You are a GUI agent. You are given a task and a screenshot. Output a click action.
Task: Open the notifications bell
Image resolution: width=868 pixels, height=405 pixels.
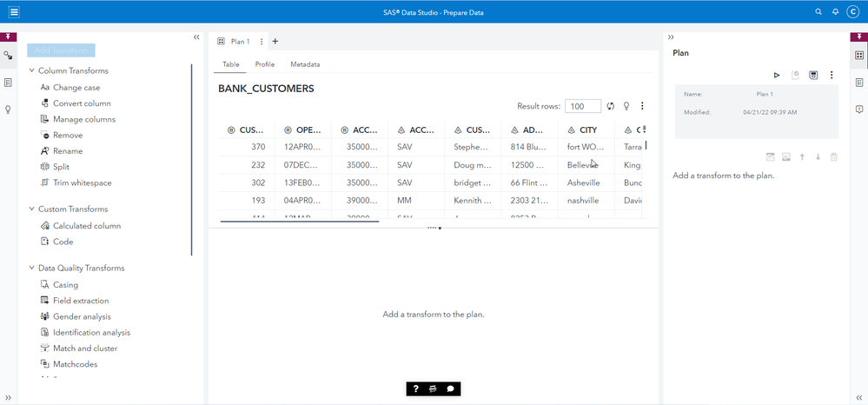click(x=835, y=12)
